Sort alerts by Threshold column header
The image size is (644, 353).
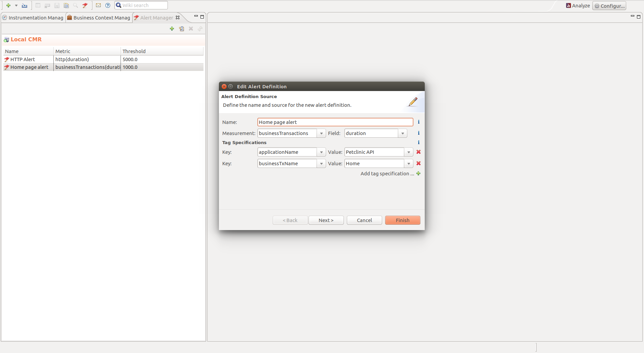[162, 51]
